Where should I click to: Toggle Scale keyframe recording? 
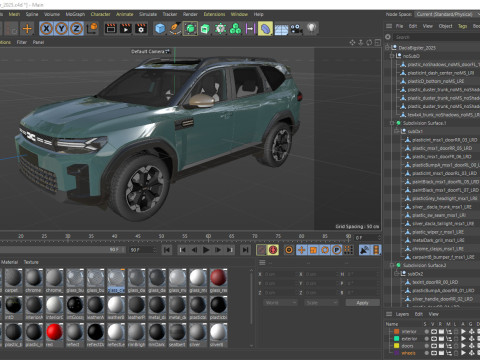[x=313, y=250]
